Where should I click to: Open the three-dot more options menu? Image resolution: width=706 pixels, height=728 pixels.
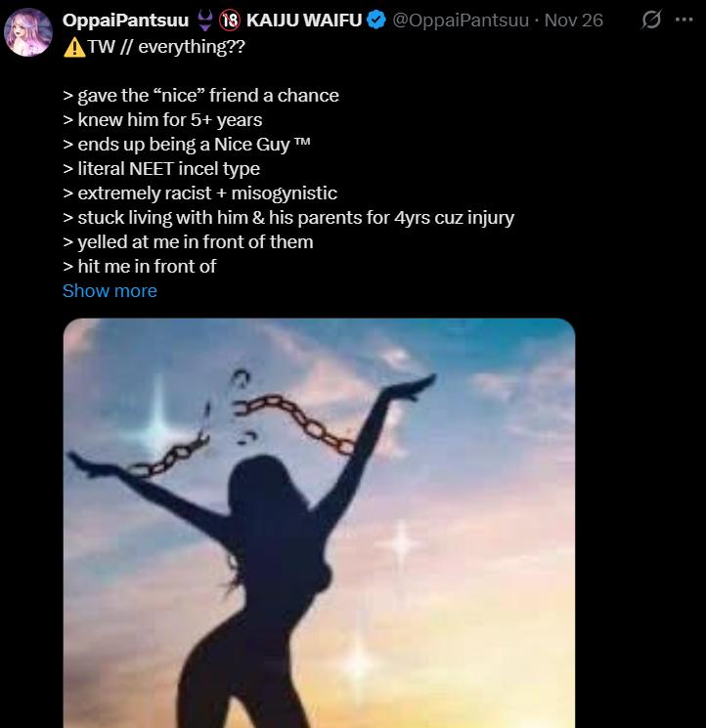[x=684, y=20]
